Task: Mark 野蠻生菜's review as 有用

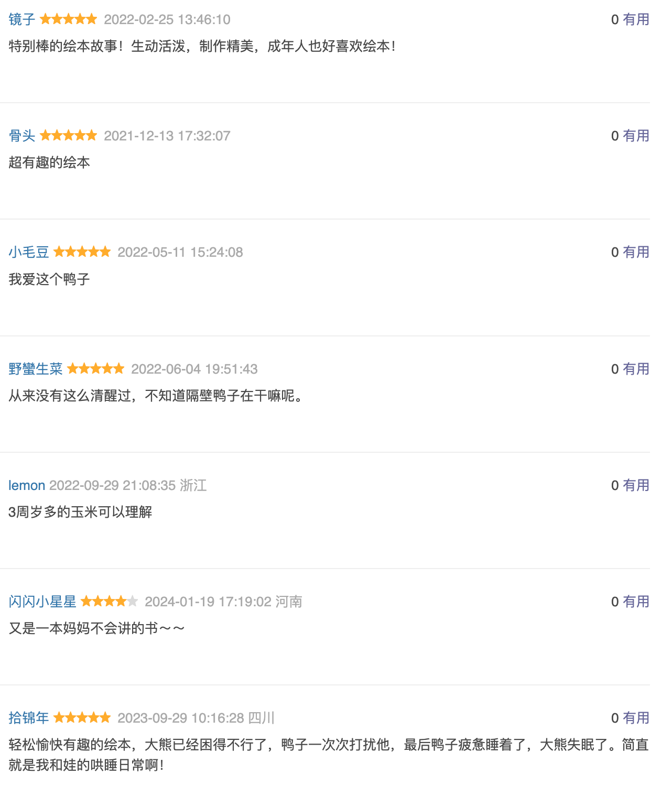Action: 636,369
